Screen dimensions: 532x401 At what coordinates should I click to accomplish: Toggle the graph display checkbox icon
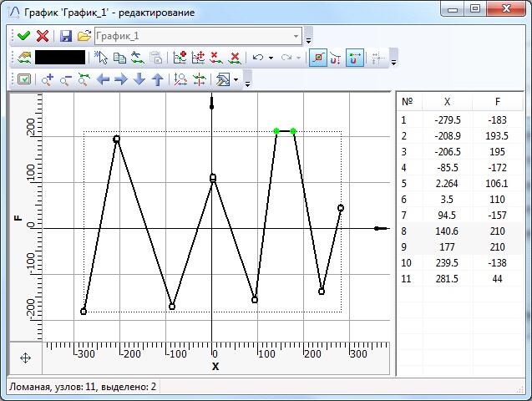(x=24, y=80)
